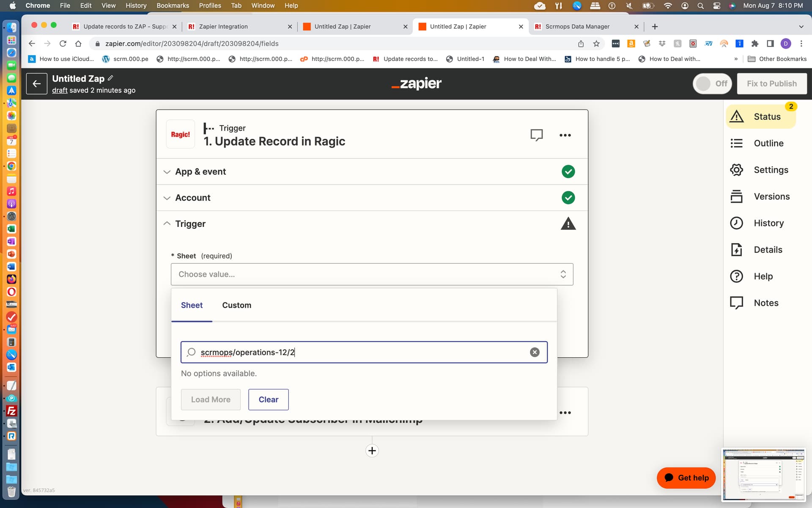Open Chrome extensions puzzle icon
812x508 pixels.
pos(755,44)
